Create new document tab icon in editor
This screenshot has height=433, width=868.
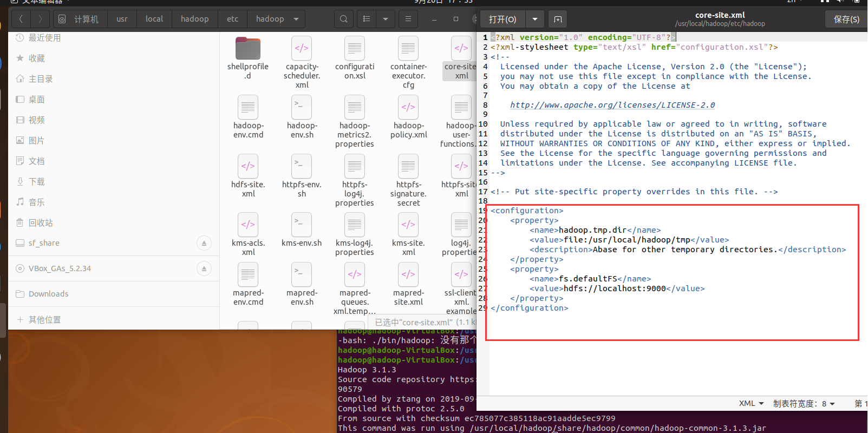point(558,19)
